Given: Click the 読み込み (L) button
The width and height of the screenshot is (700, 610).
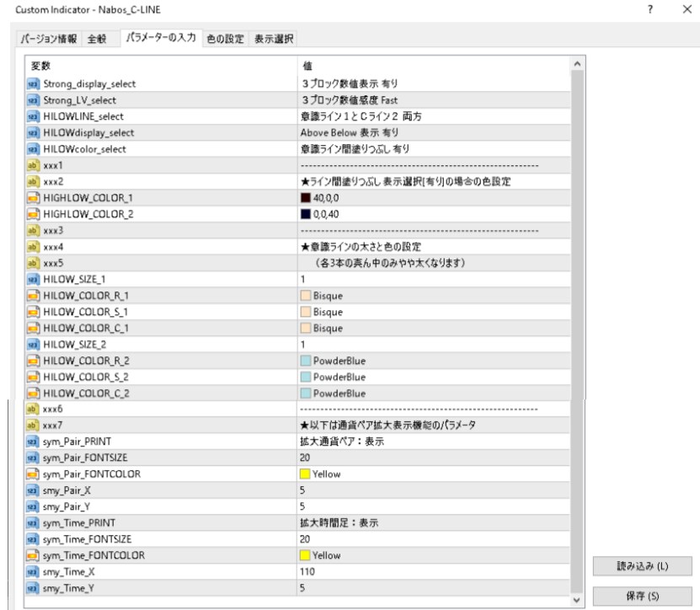Looking at the screenshot, I should [x=642, y=566].
